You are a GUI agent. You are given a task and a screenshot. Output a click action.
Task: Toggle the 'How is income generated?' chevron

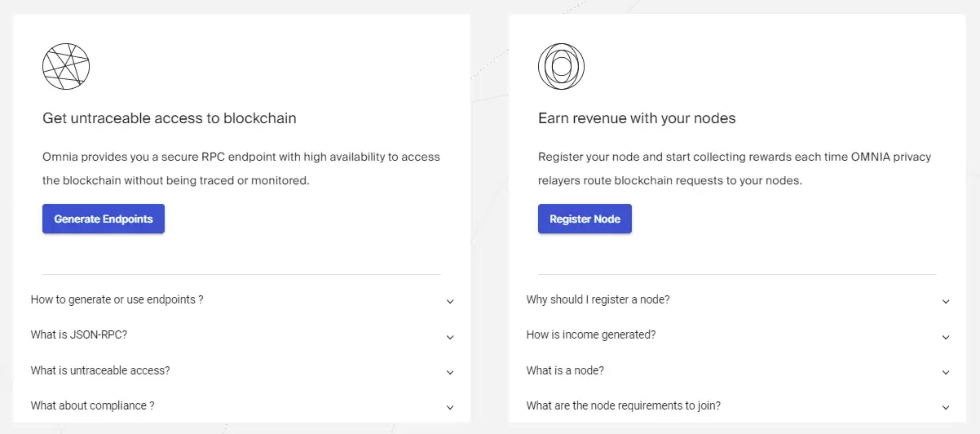(x=946, y=337)
